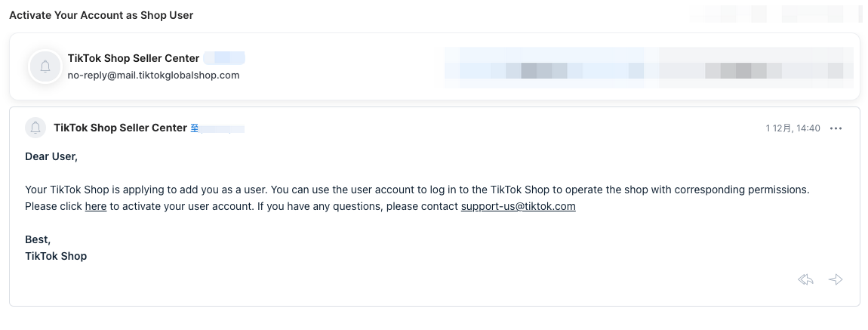Click the "Best," sign-off line

click(x=38, y=239)
